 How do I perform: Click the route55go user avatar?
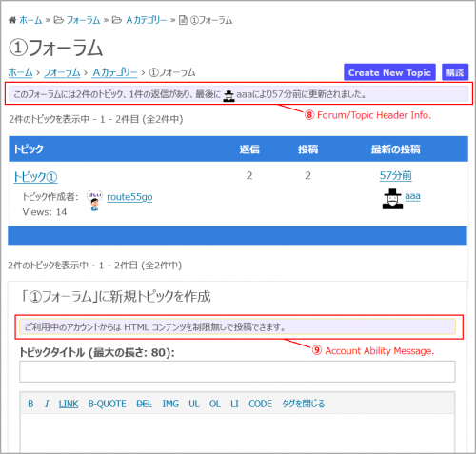click(94, 201)
